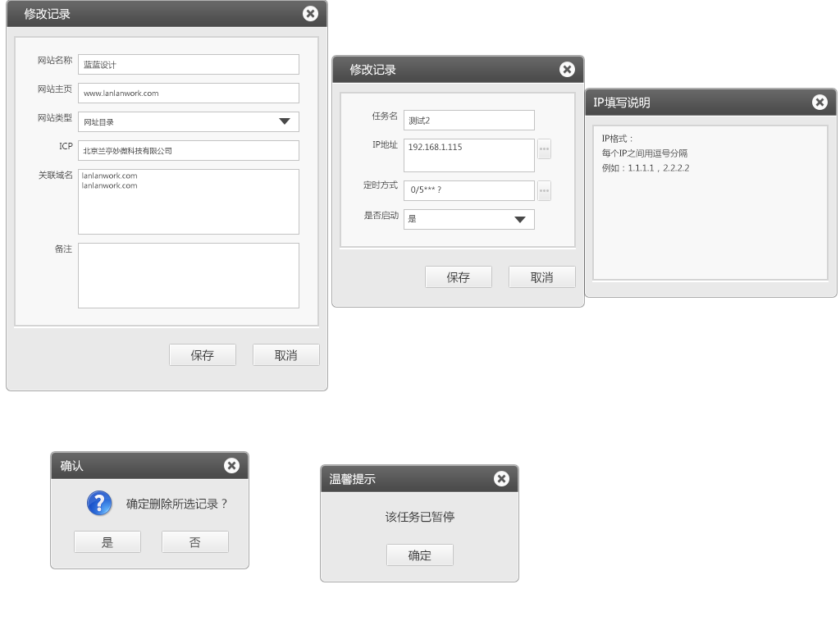Click 保存 in the website record dialog
Viewport: 840px width, 630px height.
click(202, 355)
